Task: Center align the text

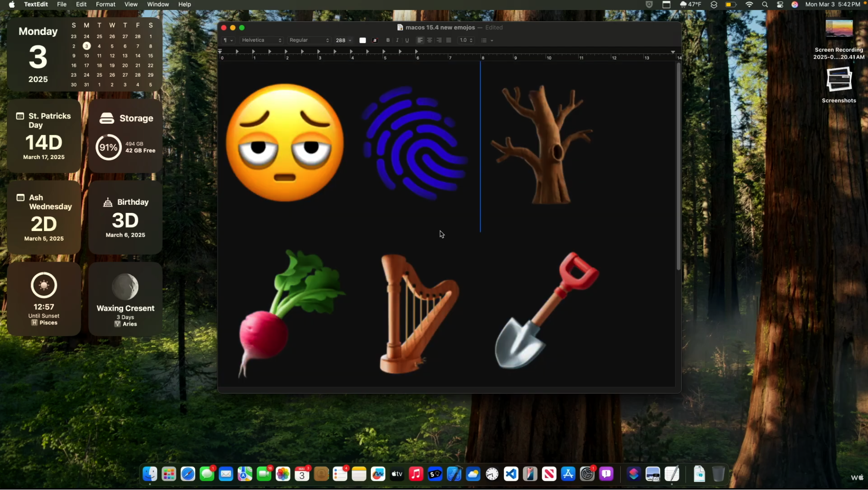Action: click(x=429, y=40)
